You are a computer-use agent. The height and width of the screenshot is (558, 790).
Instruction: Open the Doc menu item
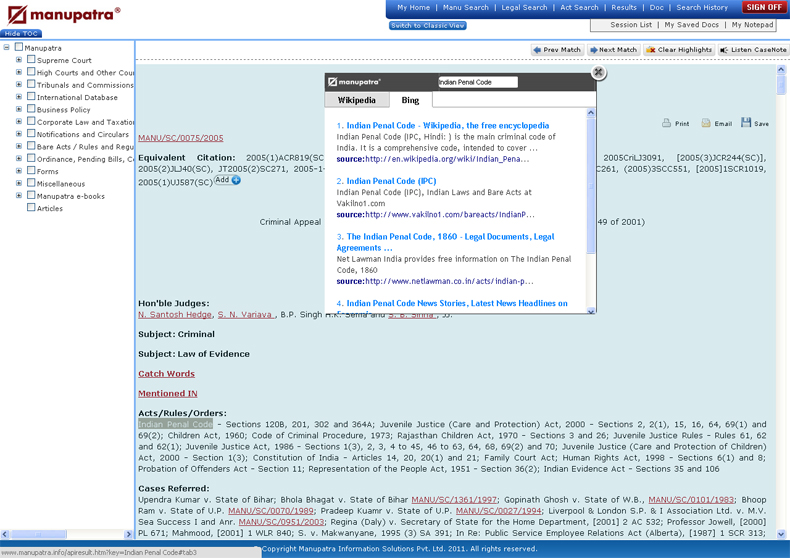[656, 8]
